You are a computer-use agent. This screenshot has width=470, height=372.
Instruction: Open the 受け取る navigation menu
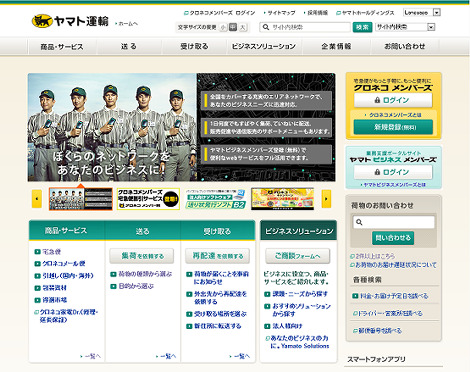click(x=194, y=47)
